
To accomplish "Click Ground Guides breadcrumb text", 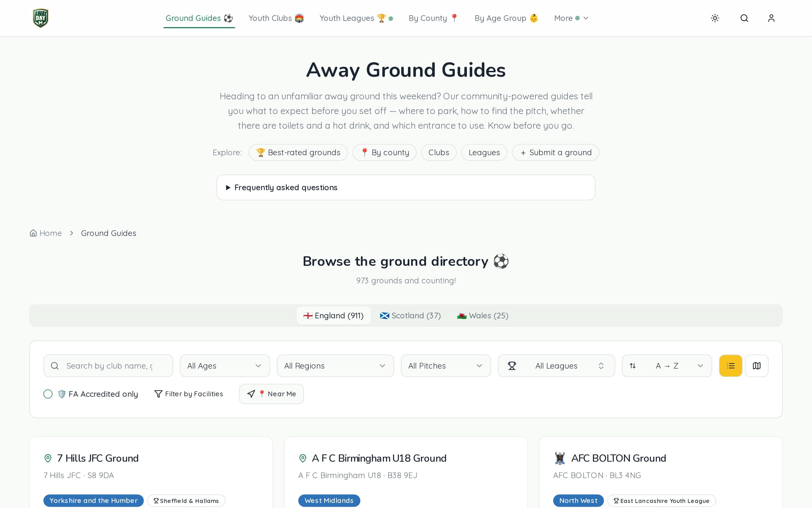I will [x=109, y=233].
